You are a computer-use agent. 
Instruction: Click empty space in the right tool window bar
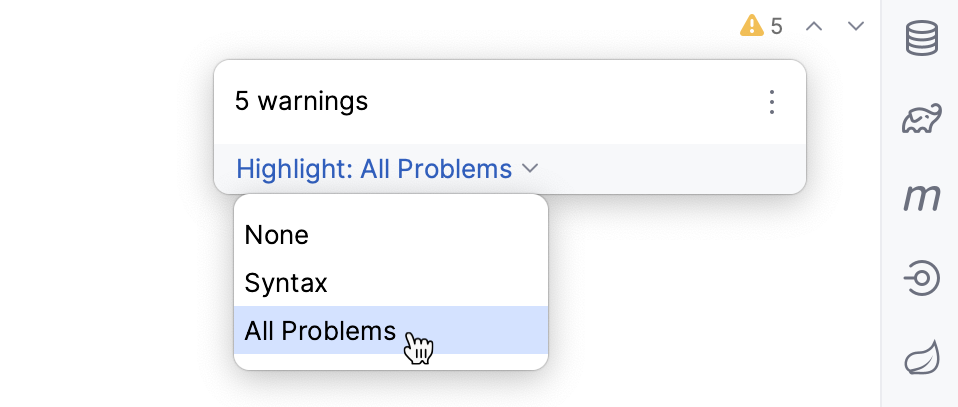921,395
